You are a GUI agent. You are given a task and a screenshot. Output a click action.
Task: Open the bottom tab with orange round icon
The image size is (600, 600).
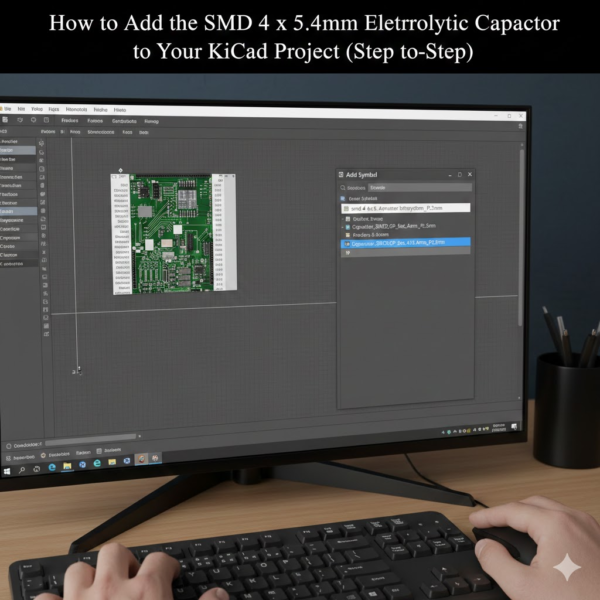pos(55,455)
